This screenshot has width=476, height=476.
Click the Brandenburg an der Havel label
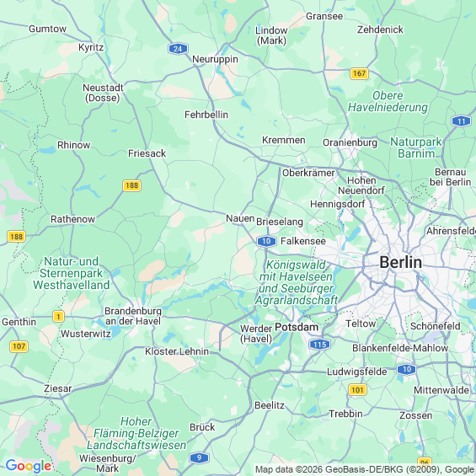point(133,316)
